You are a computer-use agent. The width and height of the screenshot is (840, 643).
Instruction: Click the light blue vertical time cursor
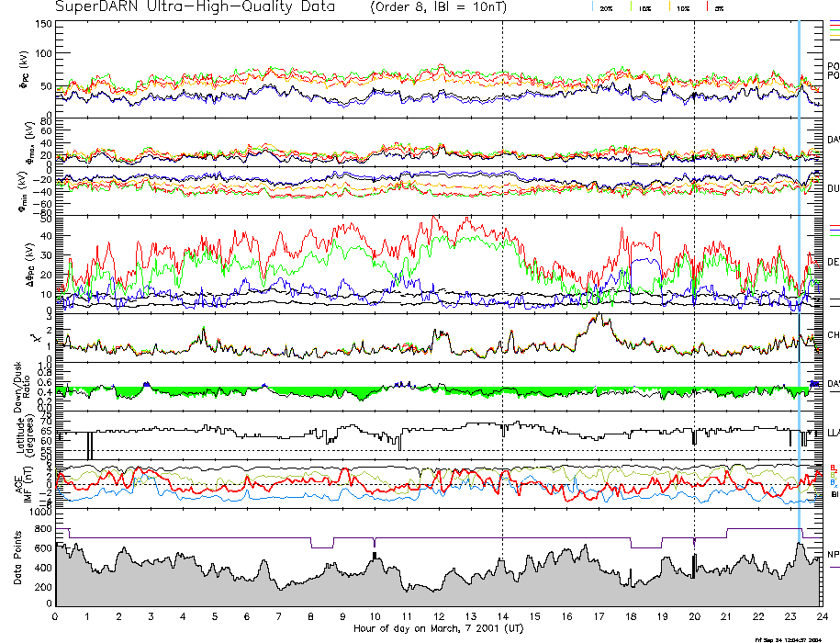pos(800,276)
